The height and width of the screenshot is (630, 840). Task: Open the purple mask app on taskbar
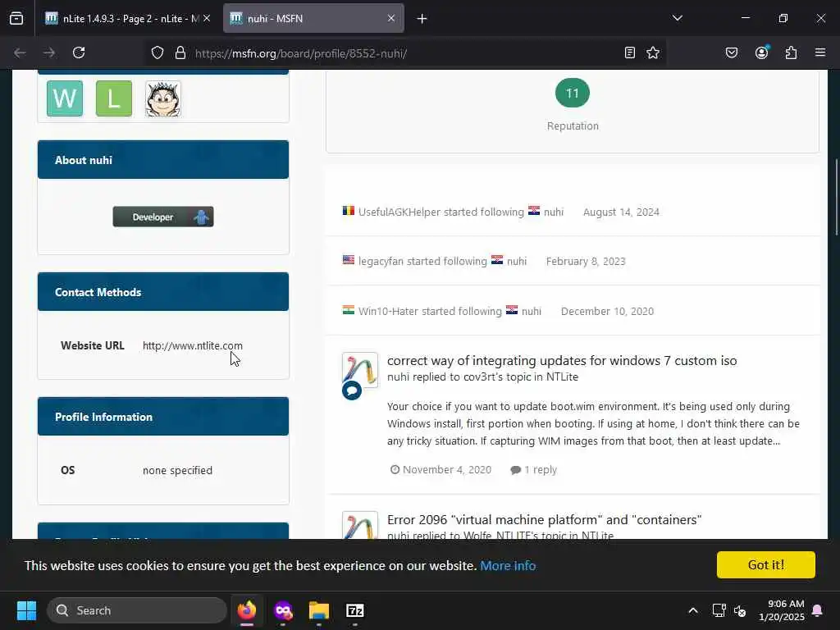tap(283, 610)
